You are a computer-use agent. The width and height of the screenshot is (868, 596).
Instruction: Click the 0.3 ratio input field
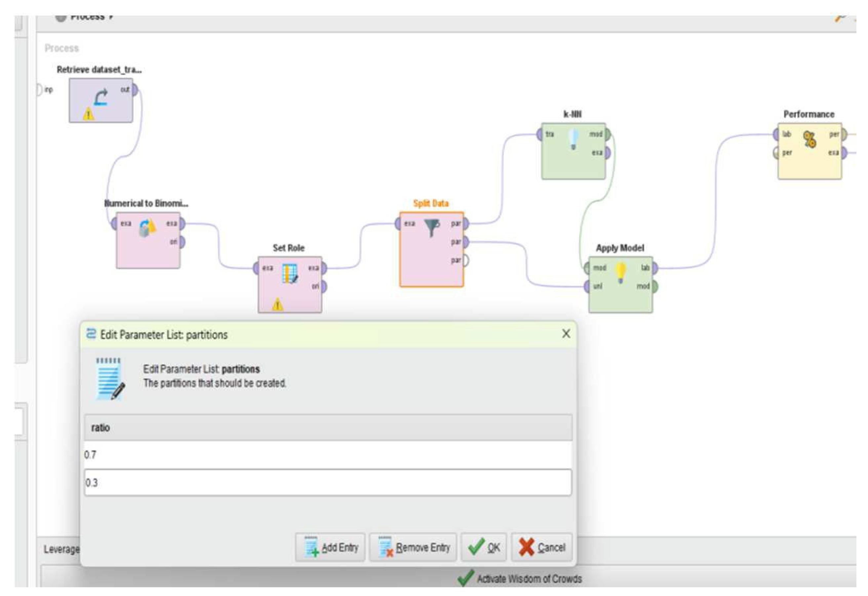[x=328, y=482]
